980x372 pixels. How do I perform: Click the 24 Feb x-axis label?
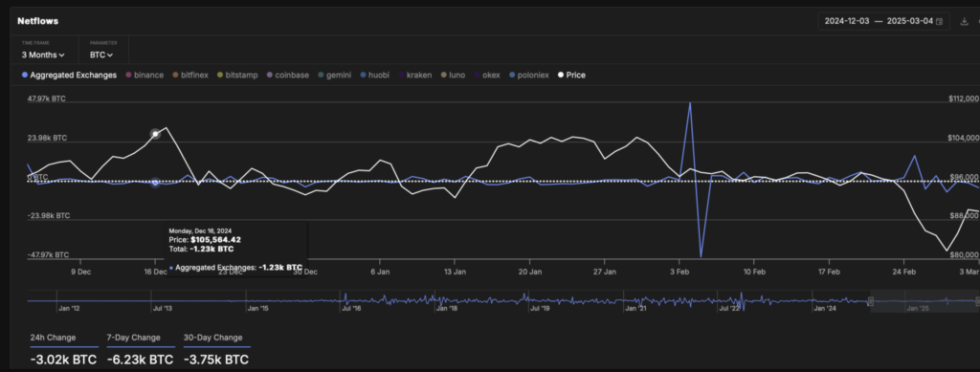point(903,273)
